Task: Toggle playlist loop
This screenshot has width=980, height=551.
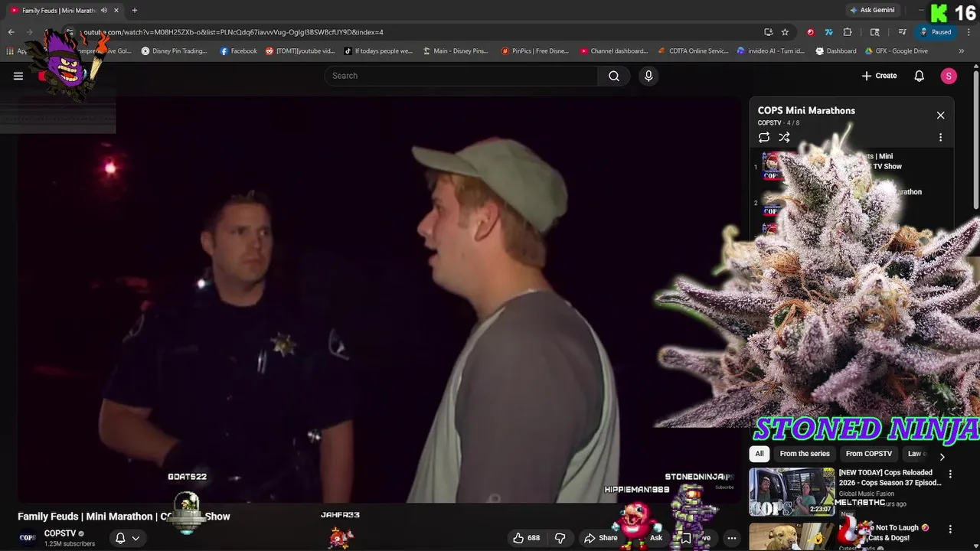Action: click(x=764, y=138)
